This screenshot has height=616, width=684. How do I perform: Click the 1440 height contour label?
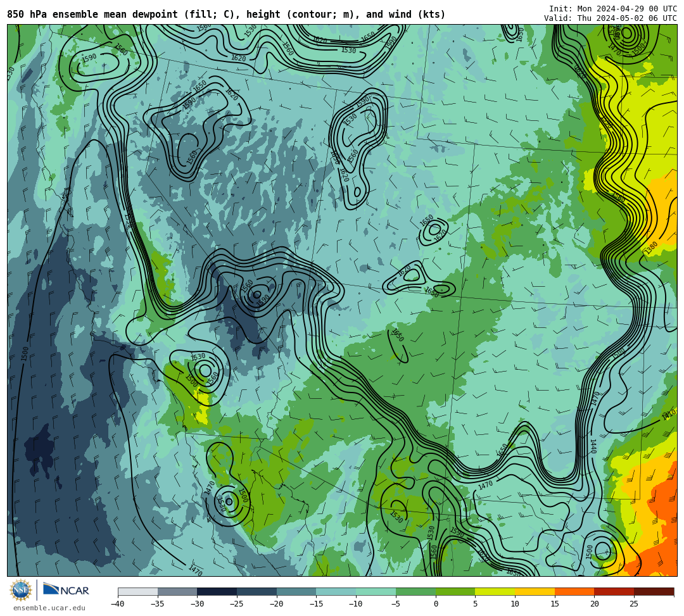593,446
